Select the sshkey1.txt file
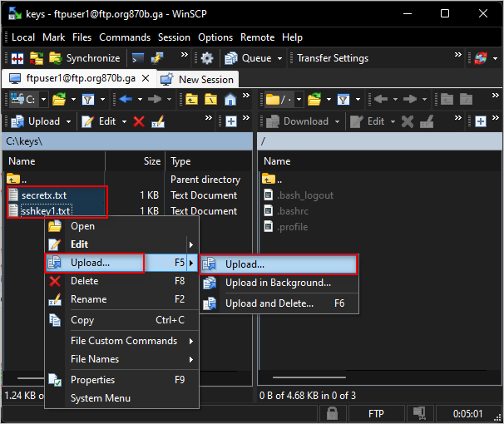Viewport: 504px width, 424px height. click(46, 211)
